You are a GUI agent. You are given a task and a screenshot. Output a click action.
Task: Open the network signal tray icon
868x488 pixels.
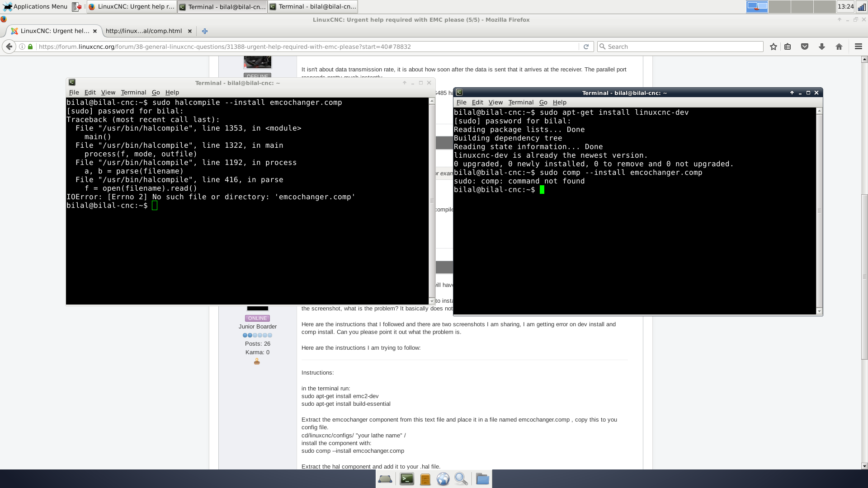click(862, 7)
